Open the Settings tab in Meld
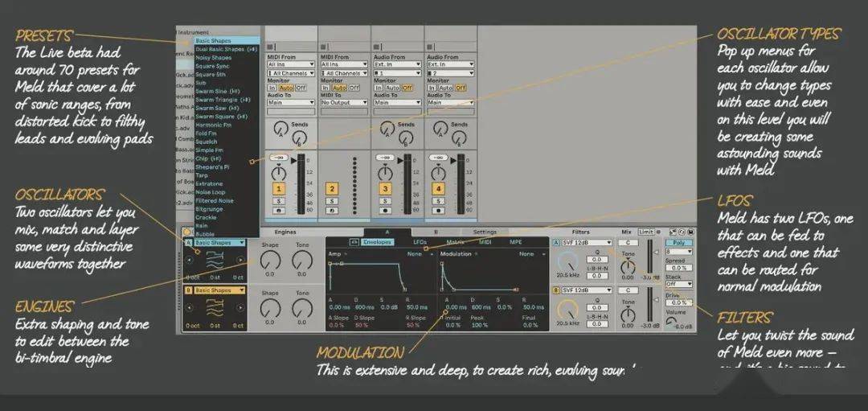Image resolution: width=868 pixels, height=411 pixels. click(485, 232)
